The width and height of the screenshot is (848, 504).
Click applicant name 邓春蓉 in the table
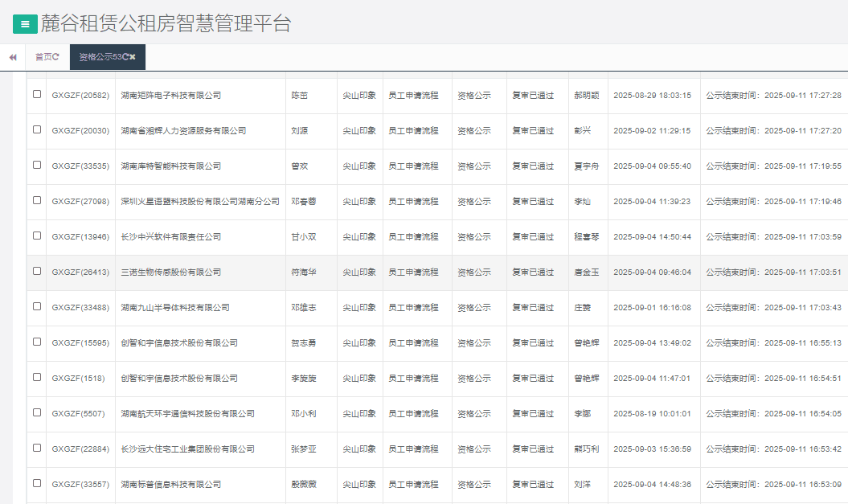point(304,201)
